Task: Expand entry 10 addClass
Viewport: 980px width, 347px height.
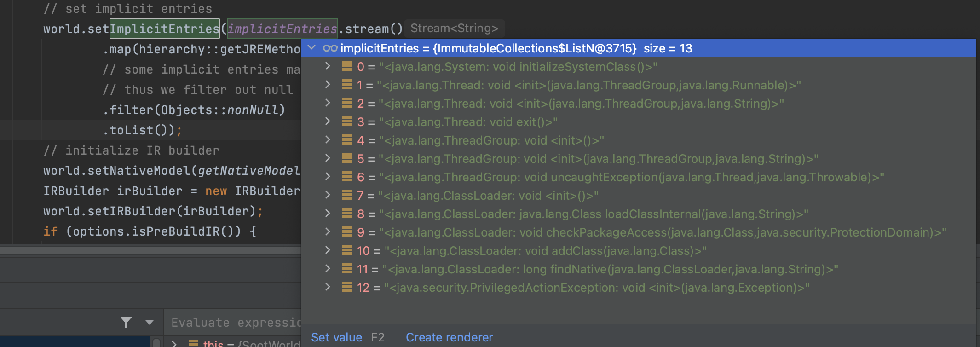Action: [x=328, y=250]
